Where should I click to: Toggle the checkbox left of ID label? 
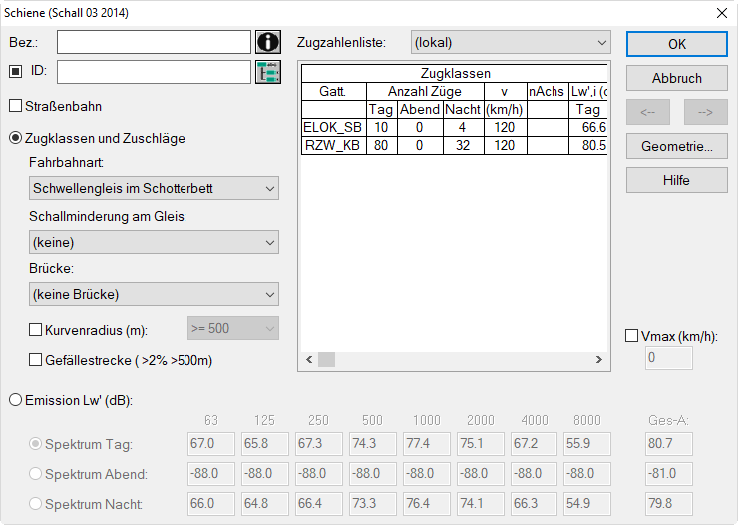(x=16, y=72)
